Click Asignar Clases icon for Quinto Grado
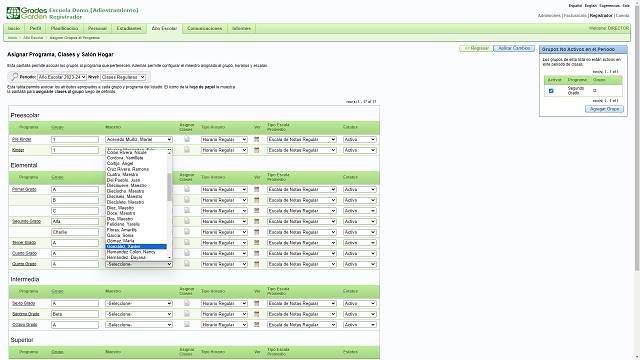 pyautogui.click(x=187, y=264)
